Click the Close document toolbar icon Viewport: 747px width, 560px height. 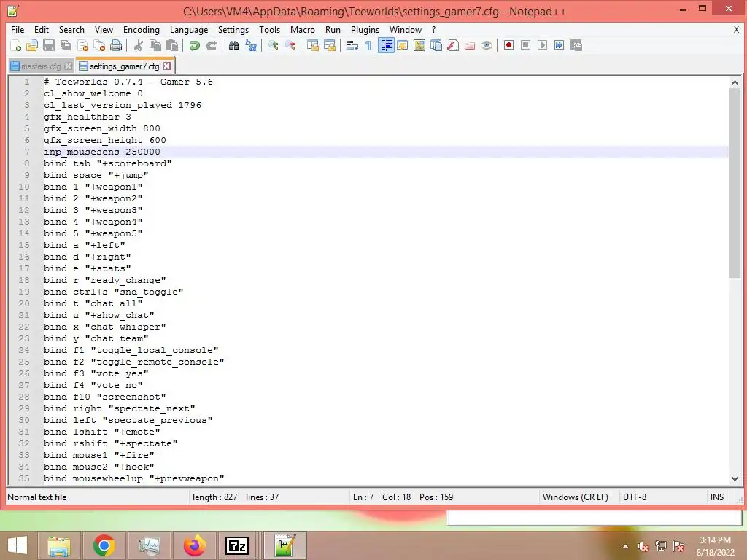(82, 45)
